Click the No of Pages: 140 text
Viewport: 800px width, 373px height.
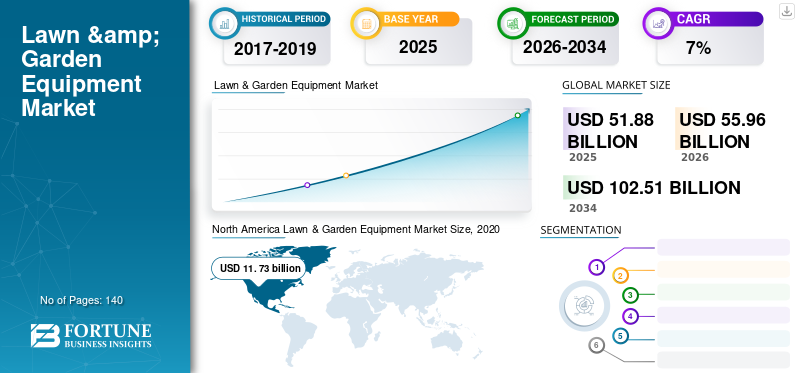pos(82,300)
